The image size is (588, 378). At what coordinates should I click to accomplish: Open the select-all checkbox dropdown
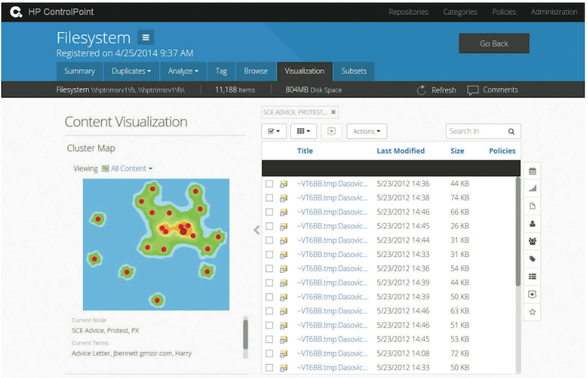point(274,131)
